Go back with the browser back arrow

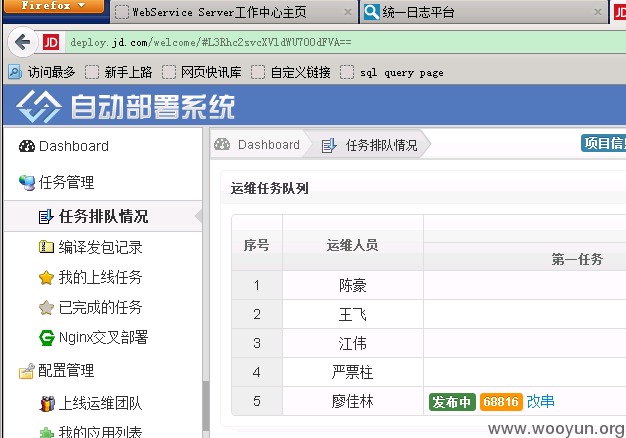22,42
